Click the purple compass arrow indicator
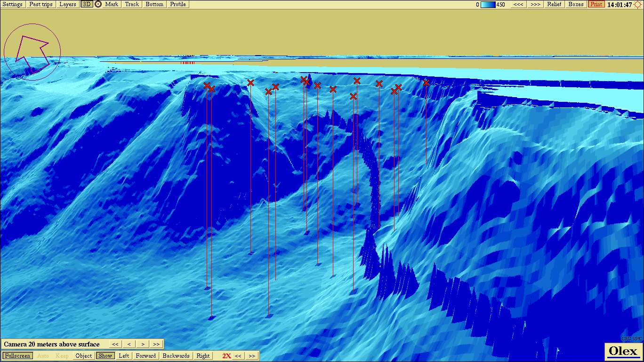The height and width of the screenshot is (362, 644). (x=32, y=52)
